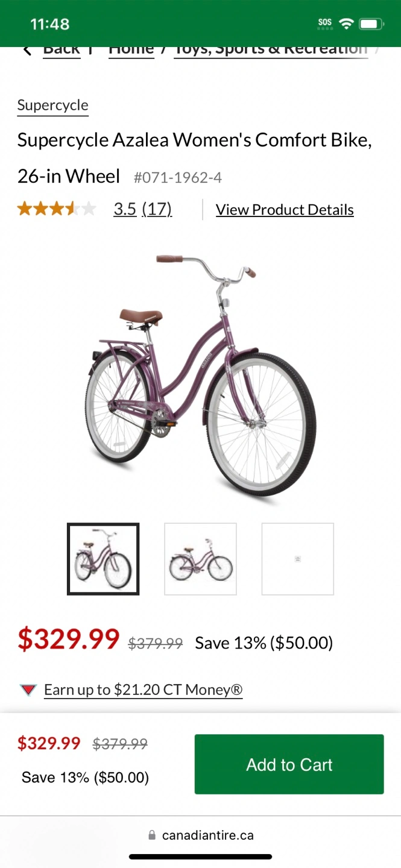Tap the Wi-Fi status icon

346,24
